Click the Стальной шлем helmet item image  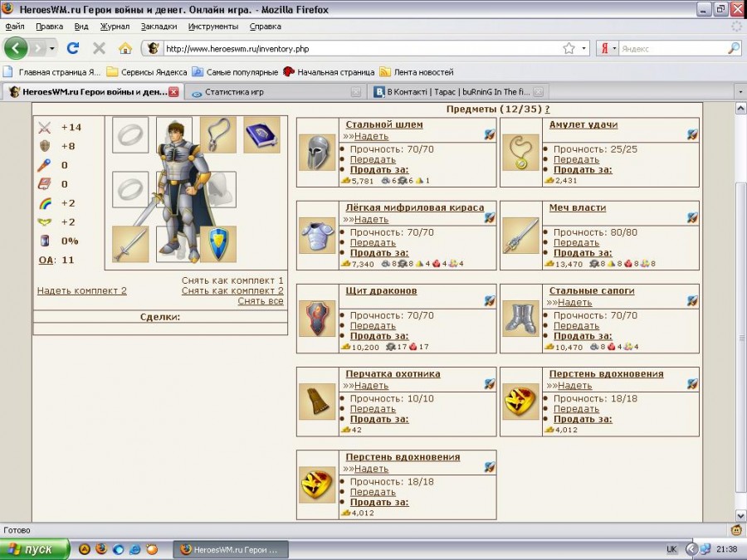(x=317, y=153)
